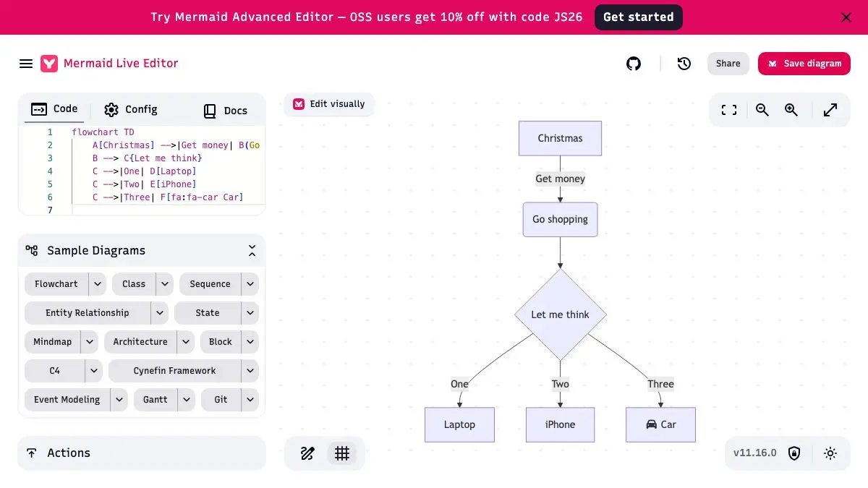Click code line 'flowchart TD'
This screenshot has height=488, width=868.
coord(103,132)
